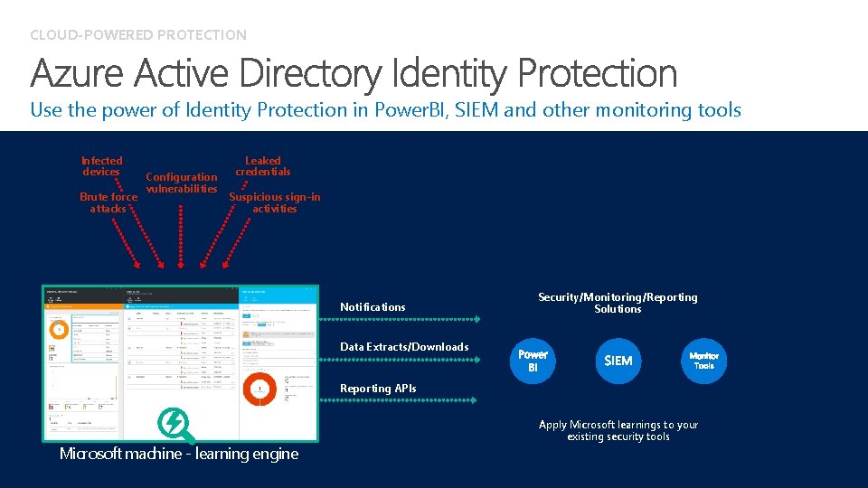Click 'CLOUD-POWERED PROTECTION' header text
The width and height of the screenshot is (868, 488).
click(x=138, y=35)
